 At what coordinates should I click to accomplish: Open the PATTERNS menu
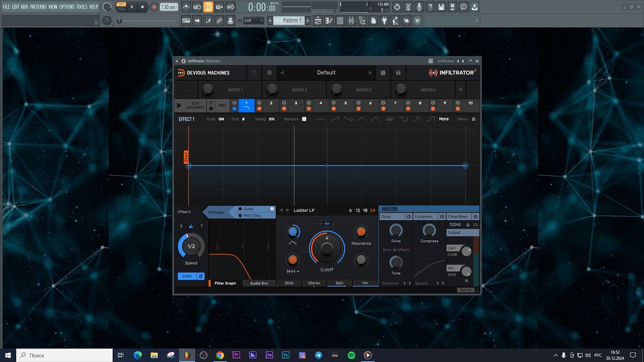tap(38, 7)
